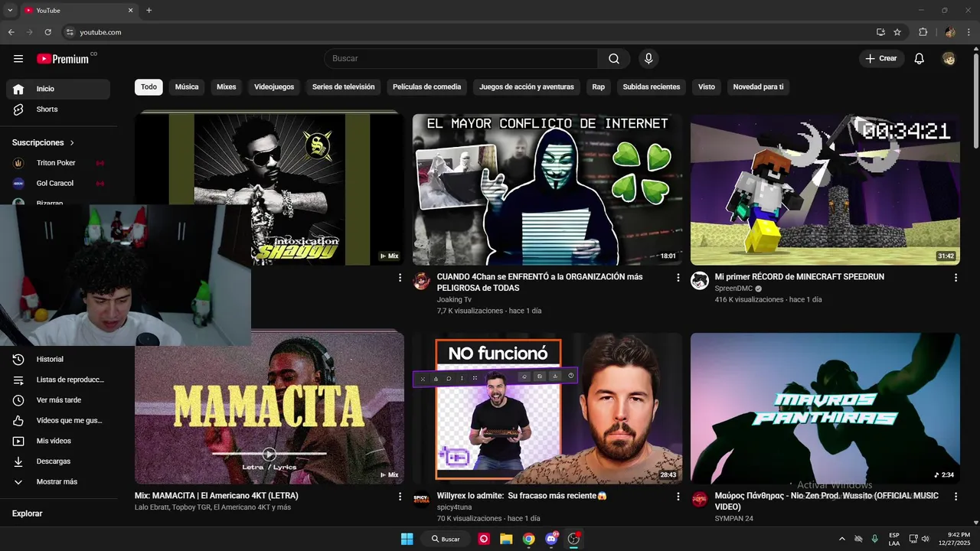Screen dimensions: 980x551
Task: Select the Rap filter chip
Action: coord(599,87)
